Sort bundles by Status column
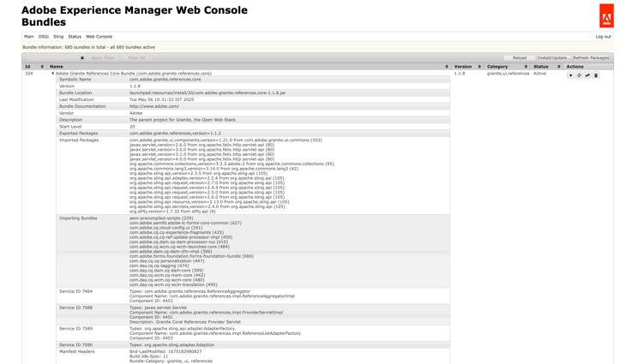Viewport: 643px width, 364px height. point(547,66)
